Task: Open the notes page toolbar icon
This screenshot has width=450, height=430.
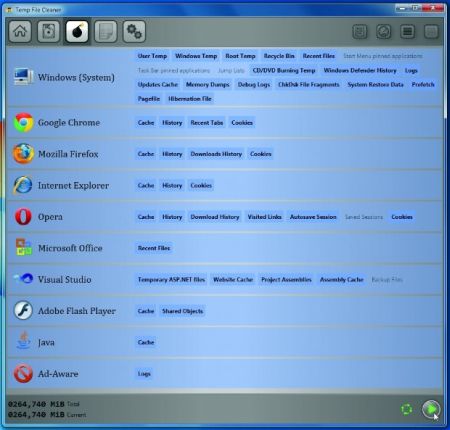Action: tap(106, 31)
